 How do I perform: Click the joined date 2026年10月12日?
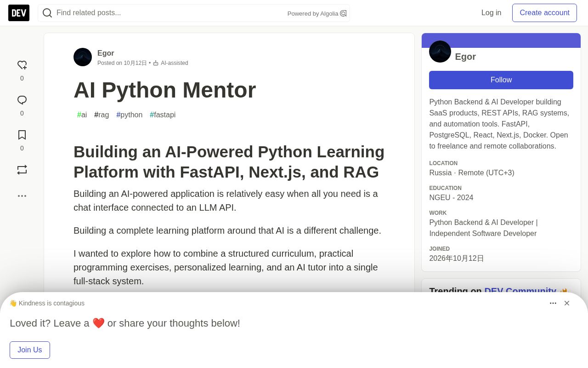tap(457, 259)
